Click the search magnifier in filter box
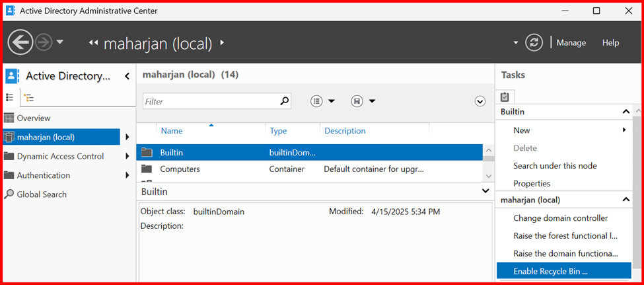Image resolution: width=644 pixels, height=285 pixels. [x=284, y=101]
